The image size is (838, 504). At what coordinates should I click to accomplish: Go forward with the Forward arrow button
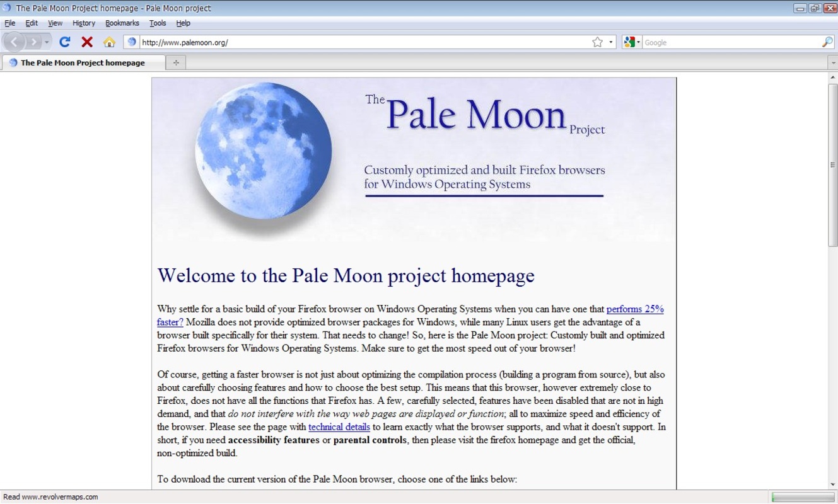pos(33,42)
